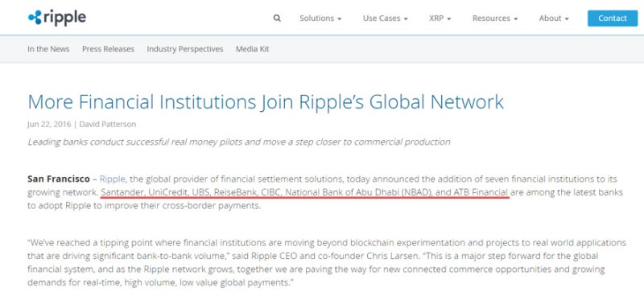Click the ripple wordmark text in header
This screenshot has width=644, height=296.
(x=64, y=18)
